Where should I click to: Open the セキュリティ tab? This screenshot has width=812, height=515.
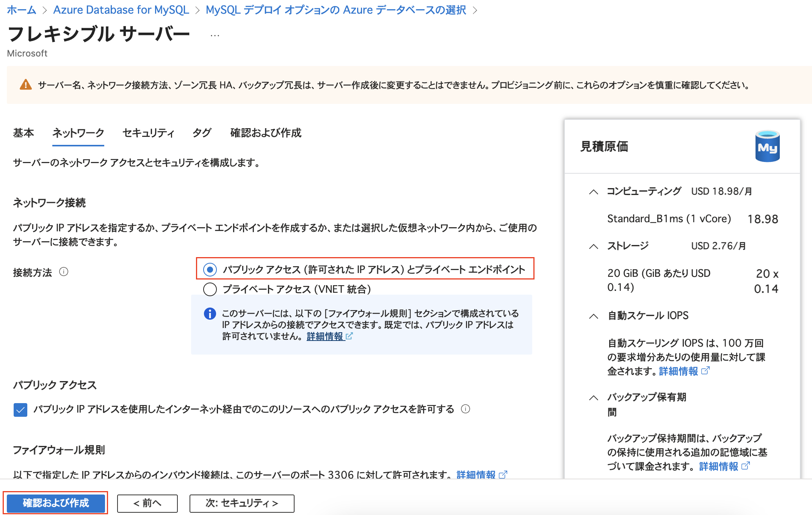click(x=148, y=133)
